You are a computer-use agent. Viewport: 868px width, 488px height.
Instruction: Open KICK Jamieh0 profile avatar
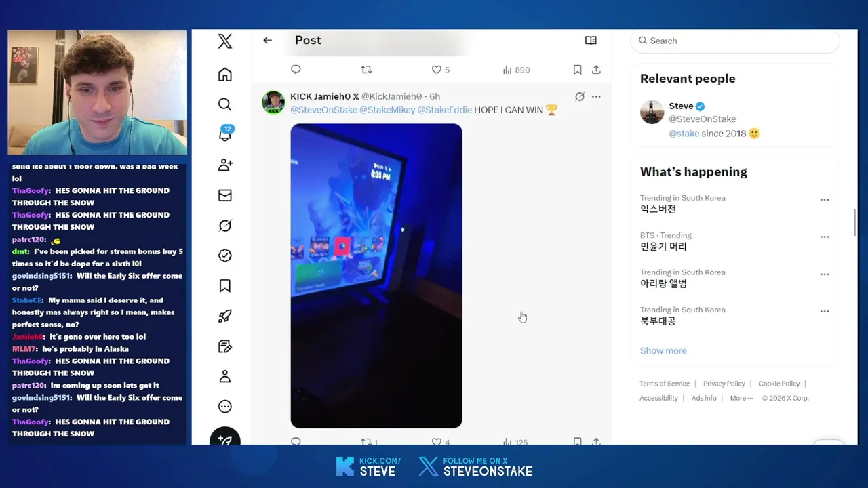[x=274, y=102]
